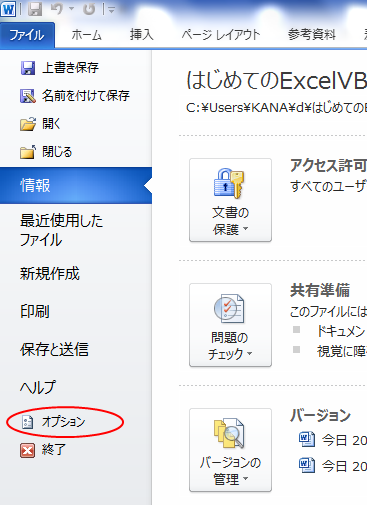
Task: Open the first 今日 version entry
Action: [x=344, y=440]
